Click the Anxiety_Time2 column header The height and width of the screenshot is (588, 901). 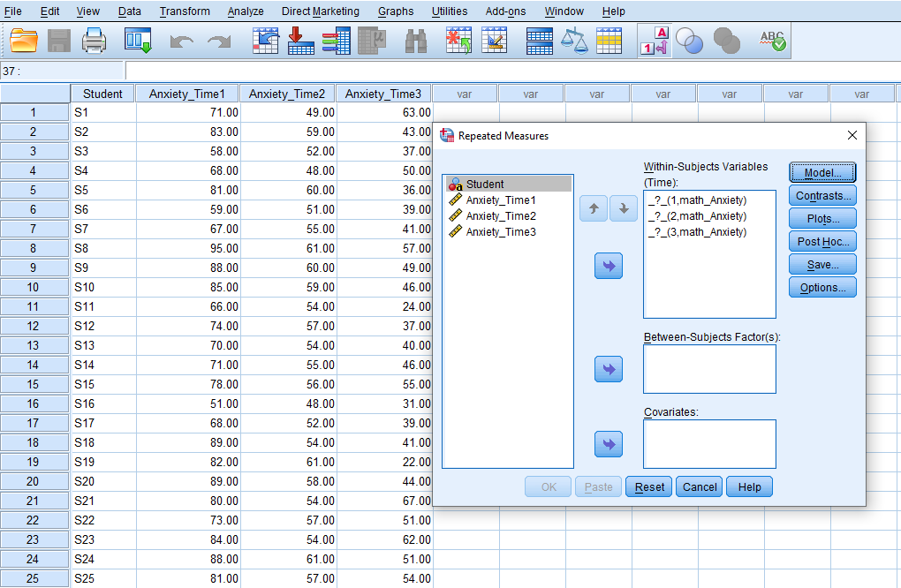click(287, 94)
